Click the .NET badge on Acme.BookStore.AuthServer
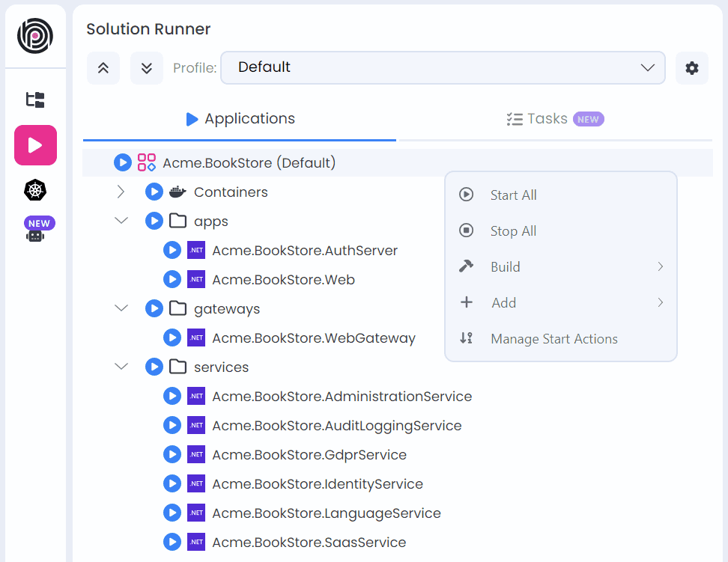 click(x=196, y=250)
